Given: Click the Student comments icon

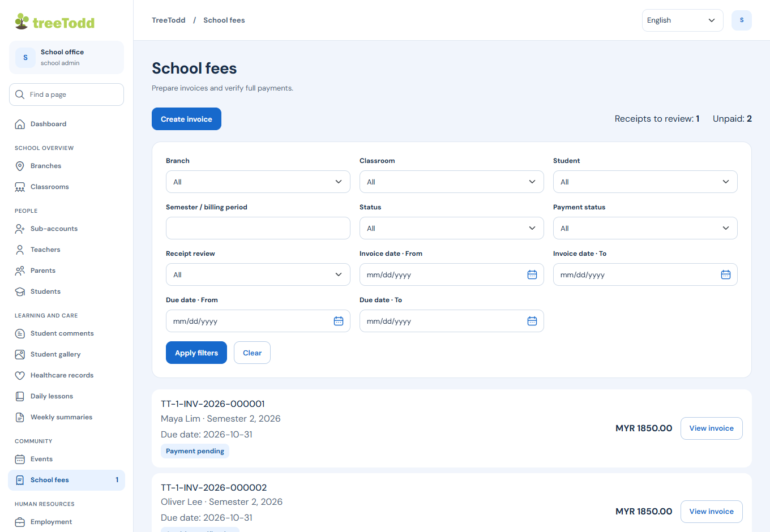Looking at the screenshot, I should point(20,333).
